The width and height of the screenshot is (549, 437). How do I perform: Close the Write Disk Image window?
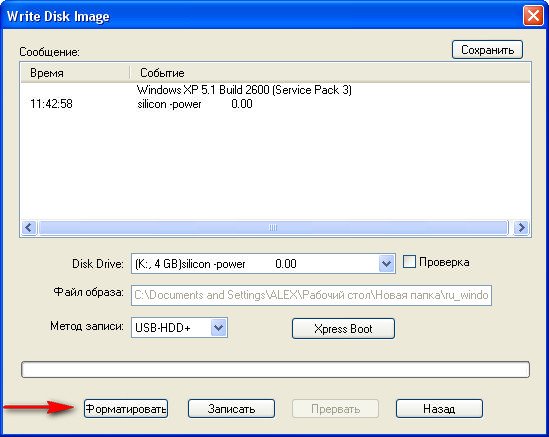(533, 16)
